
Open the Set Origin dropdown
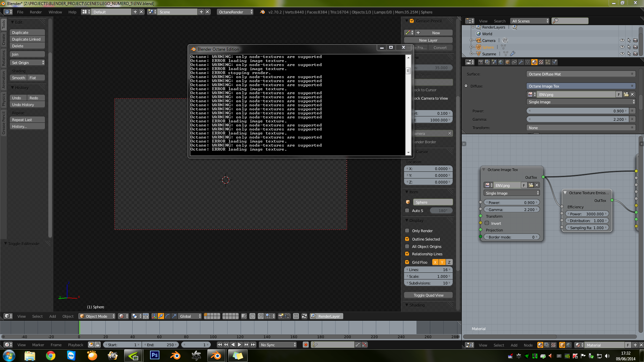27,63
